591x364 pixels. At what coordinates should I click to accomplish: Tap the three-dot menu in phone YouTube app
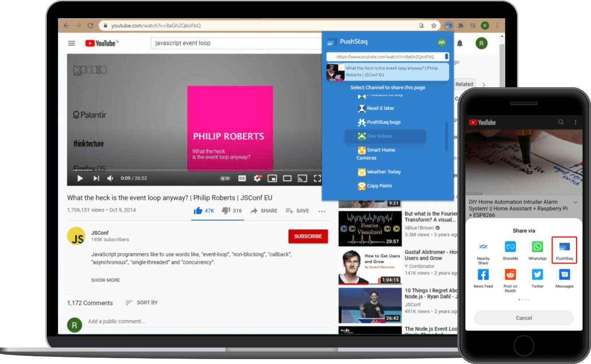(575, 122)
